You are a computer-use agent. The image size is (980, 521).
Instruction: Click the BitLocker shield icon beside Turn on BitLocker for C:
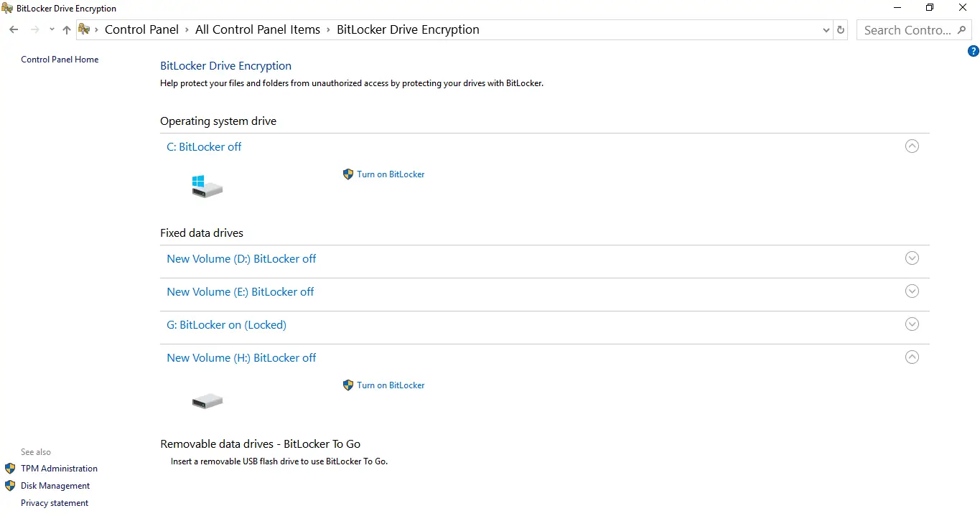348,174
